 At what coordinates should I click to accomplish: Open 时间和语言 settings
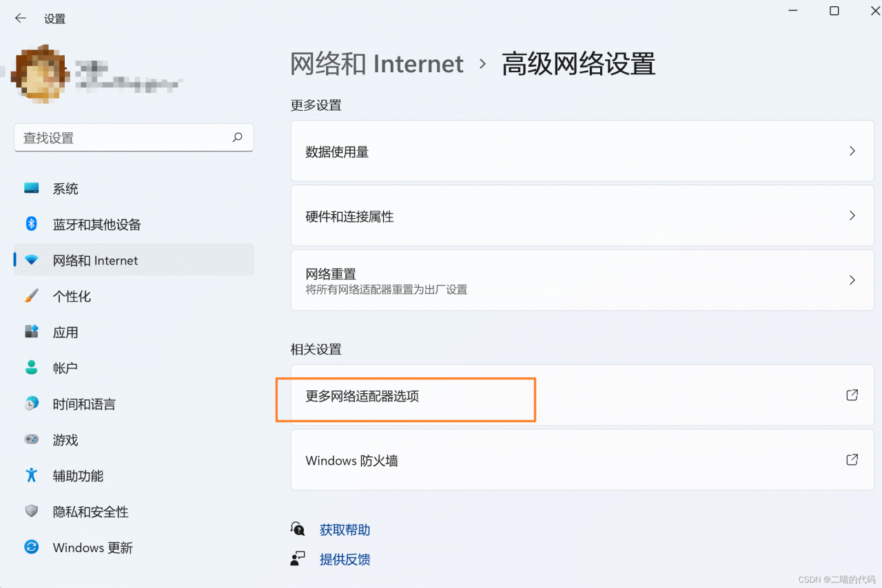click(x=134, y=403)
